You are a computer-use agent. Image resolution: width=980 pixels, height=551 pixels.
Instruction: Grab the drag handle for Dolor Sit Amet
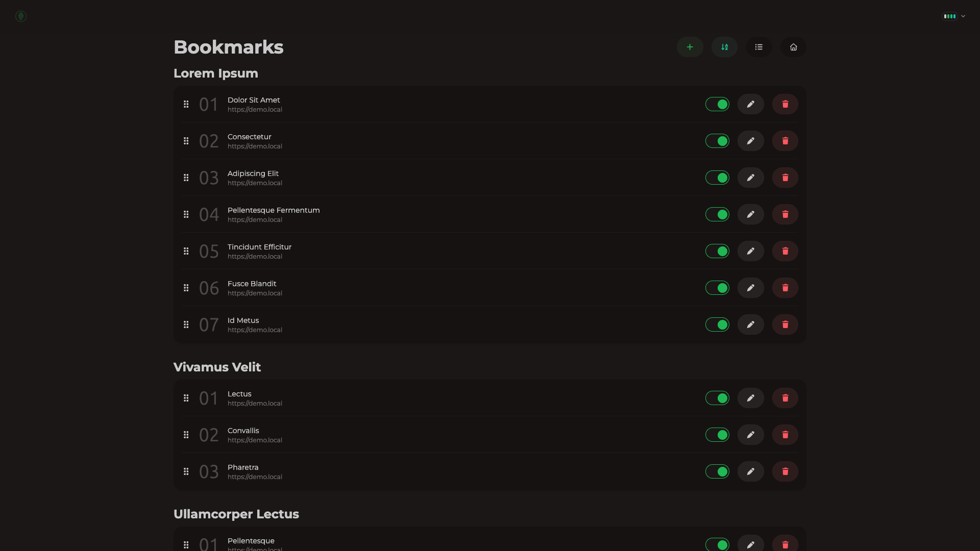click(x=186, y=104)
